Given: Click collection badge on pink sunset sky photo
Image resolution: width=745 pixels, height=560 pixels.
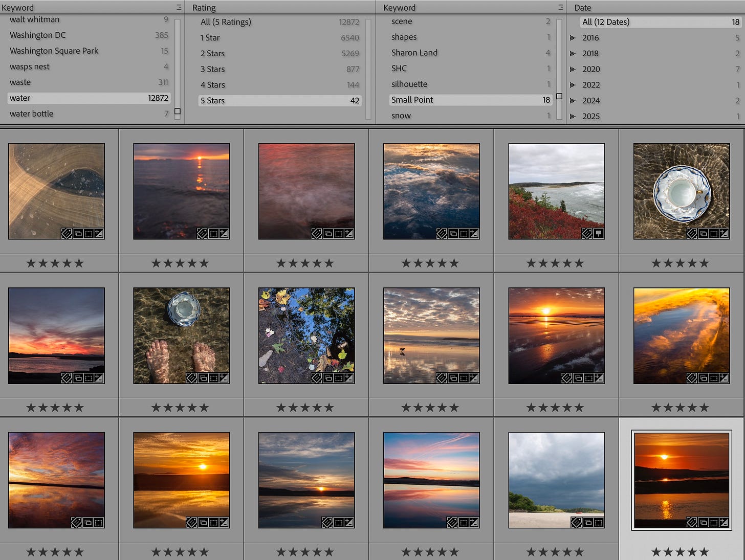Looking at the screenshot, I should (78, 378).
